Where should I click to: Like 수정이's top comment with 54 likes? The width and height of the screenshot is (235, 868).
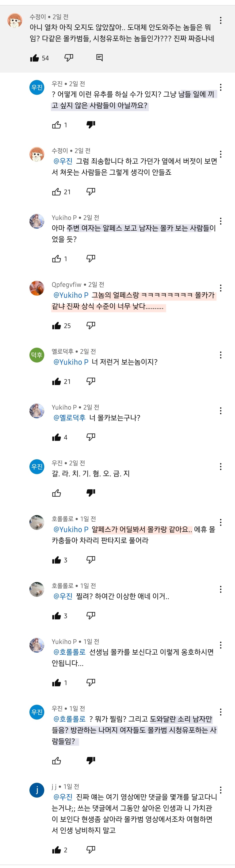pyautogui.click(x=35, y=58)
